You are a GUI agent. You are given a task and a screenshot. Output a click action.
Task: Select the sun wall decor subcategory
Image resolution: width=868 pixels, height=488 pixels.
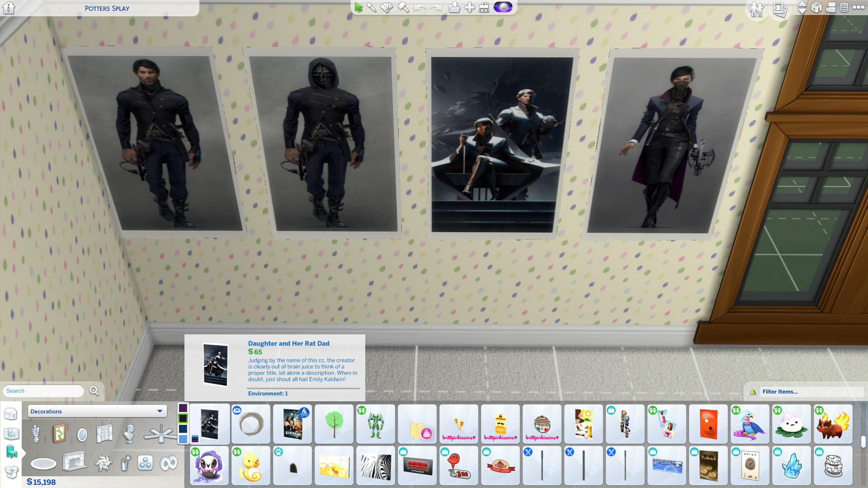(104, 463)
